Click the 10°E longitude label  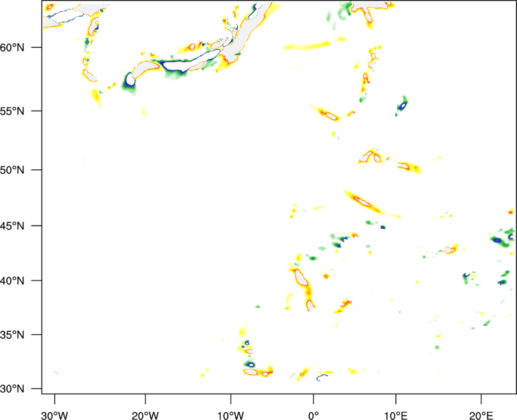pos(396,415)
